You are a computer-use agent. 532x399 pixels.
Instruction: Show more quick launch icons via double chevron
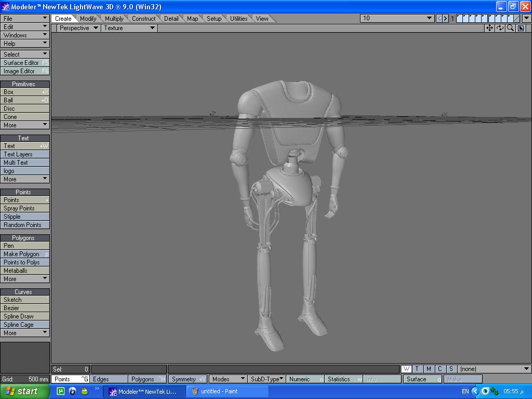tap(97, 389)
